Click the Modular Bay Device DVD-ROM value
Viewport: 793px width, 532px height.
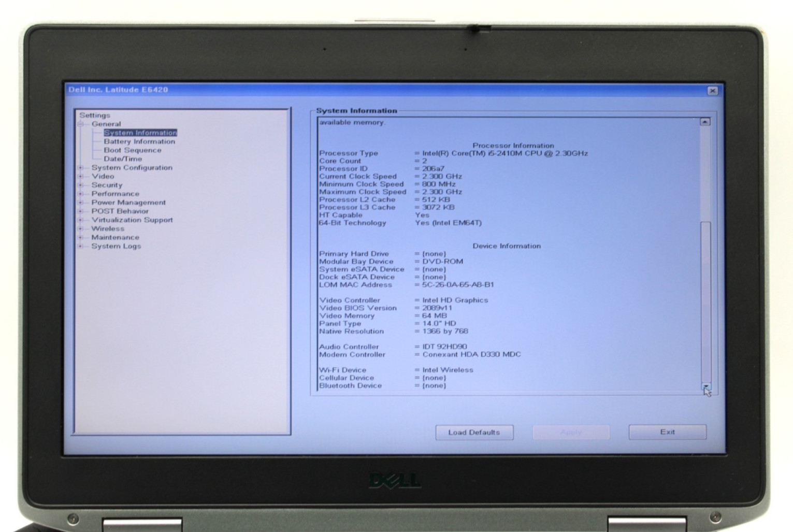442,262
